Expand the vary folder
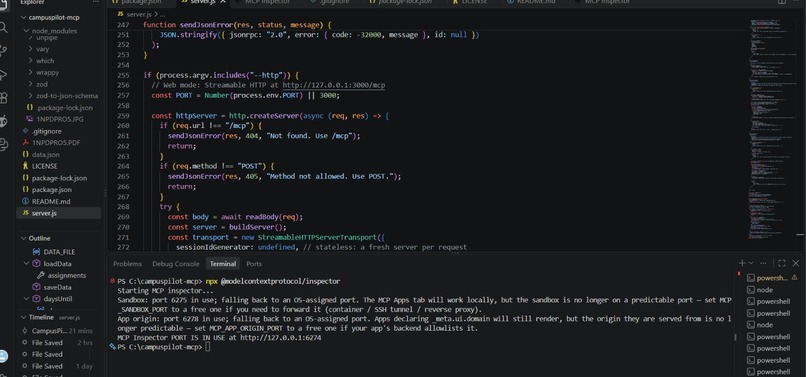Viewport: 806px width, 377px height. pyautogui.click(x=31, y=49)
